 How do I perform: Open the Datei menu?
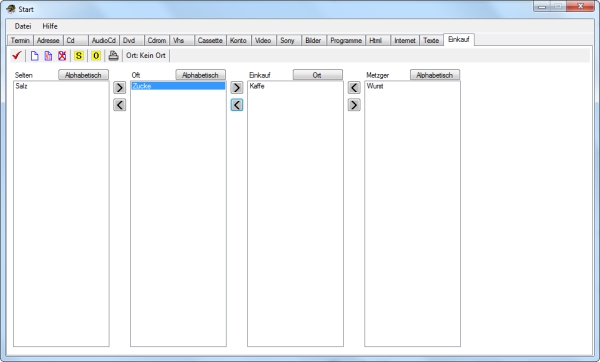click(x=23, y=26)
